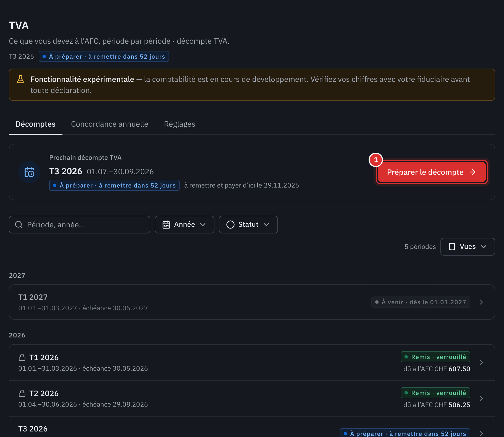Open T1 2027 row chevron
Image resolution: width=504 pixels, height=437 pixels.
click(x=481, y=302)
